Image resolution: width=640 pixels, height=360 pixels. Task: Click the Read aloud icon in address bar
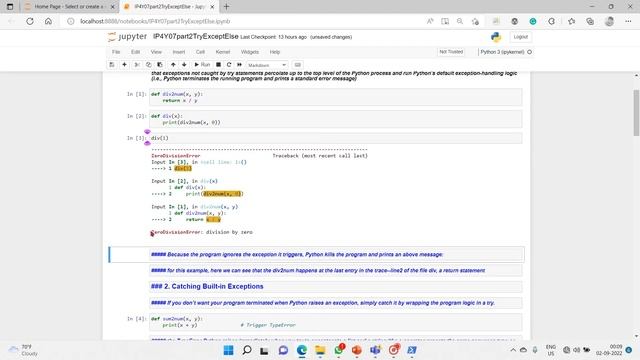(x=430, y=21)
